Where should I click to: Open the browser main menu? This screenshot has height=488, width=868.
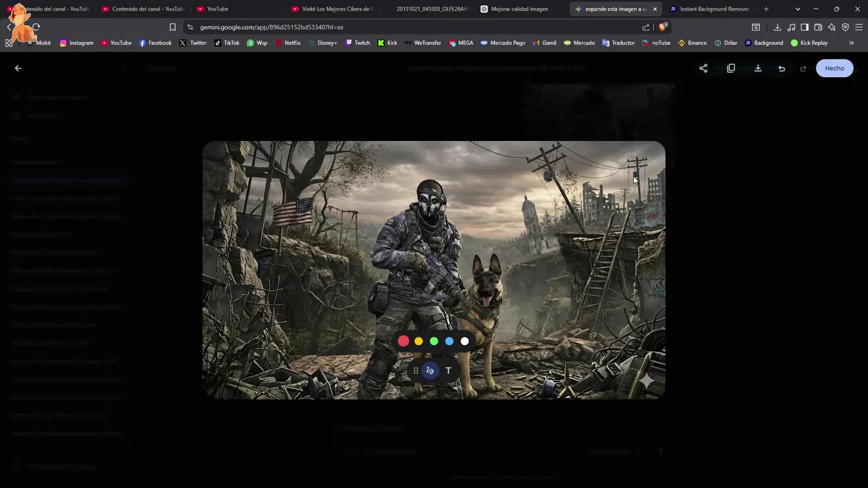point(859,27)
